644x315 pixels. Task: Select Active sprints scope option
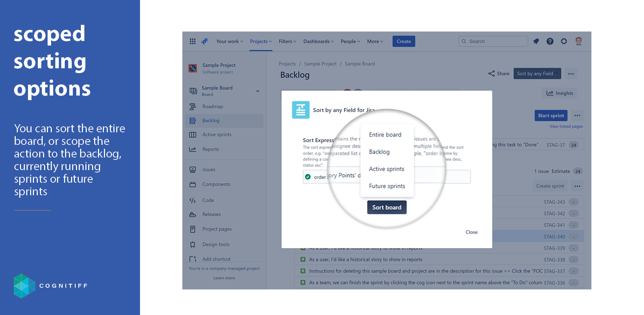coord(387,169)
